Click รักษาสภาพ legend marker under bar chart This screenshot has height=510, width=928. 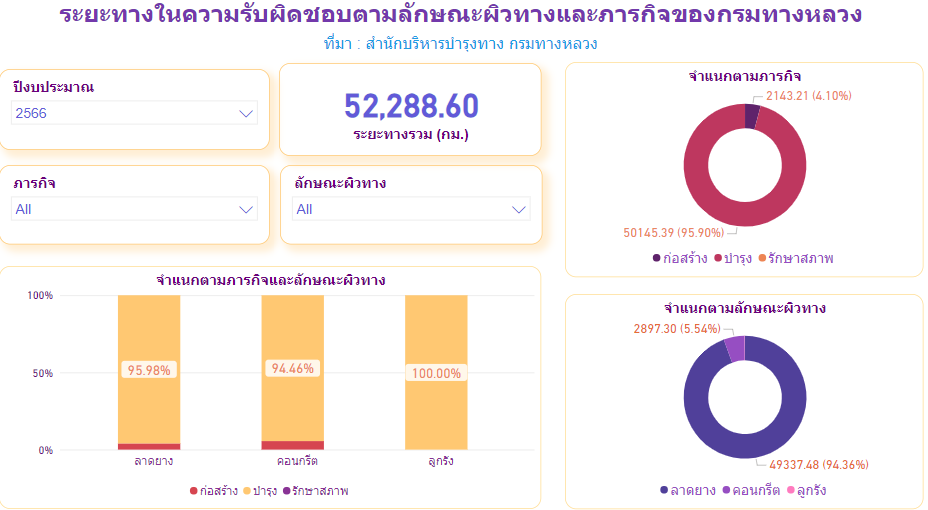point(286,491)
